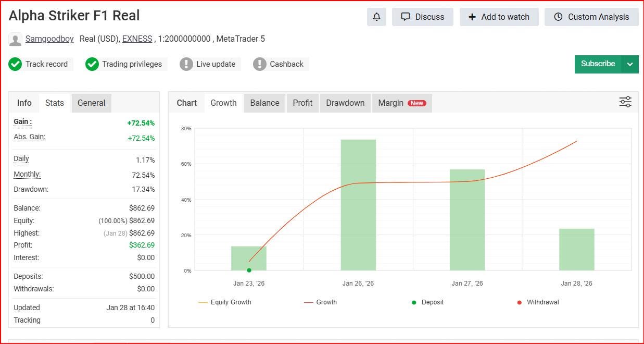644x344 pixels.
Task: Click the Daily label
Action: click(21, 158)
